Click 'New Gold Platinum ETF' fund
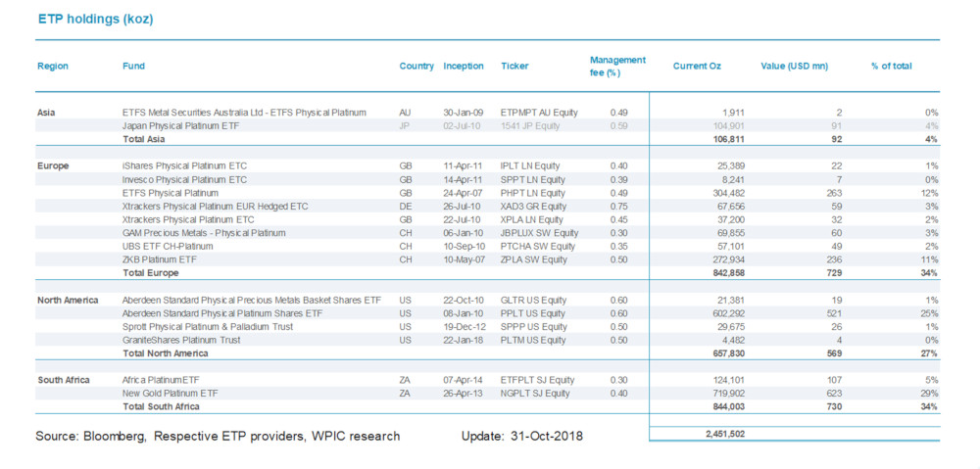The height and width of the screenshot is (469, 980). point(170,394)
